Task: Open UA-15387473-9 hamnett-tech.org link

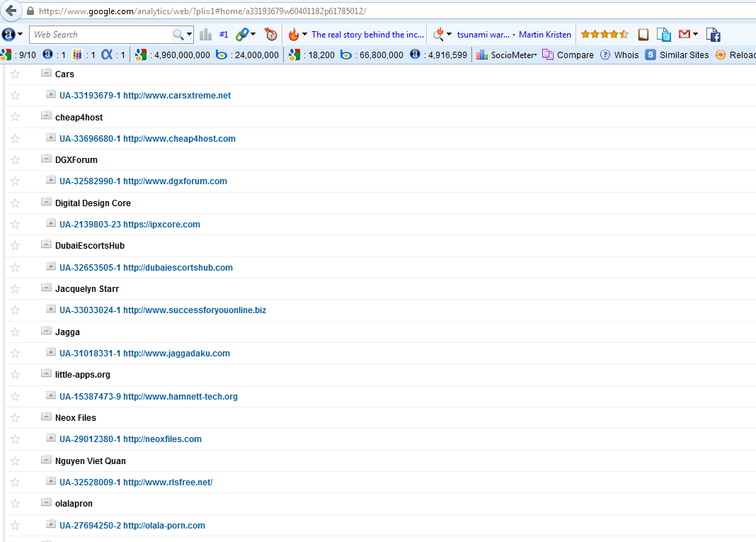Action: [149, 396]
